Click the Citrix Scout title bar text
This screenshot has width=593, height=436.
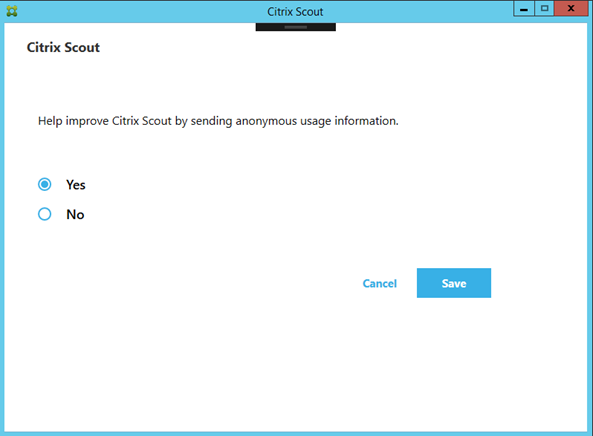295,12
